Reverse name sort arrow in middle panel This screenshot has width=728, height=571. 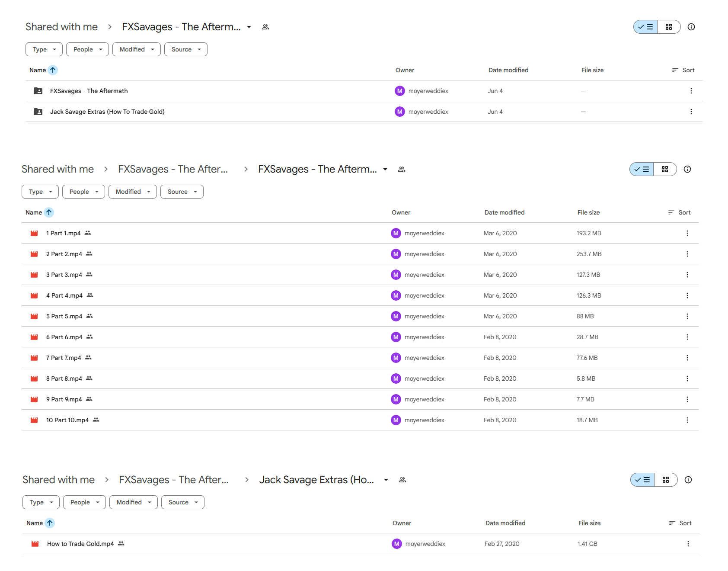[49, 212]
